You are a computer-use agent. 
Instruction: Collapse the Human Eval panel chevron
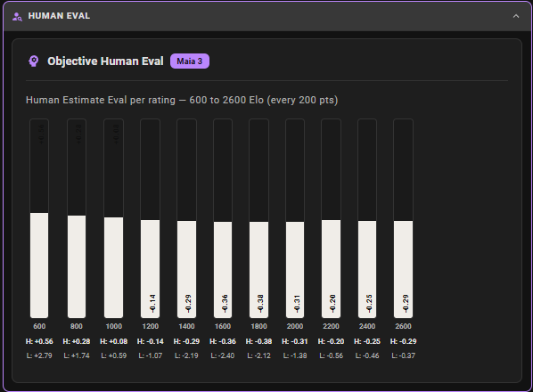[x=516, y=16]
